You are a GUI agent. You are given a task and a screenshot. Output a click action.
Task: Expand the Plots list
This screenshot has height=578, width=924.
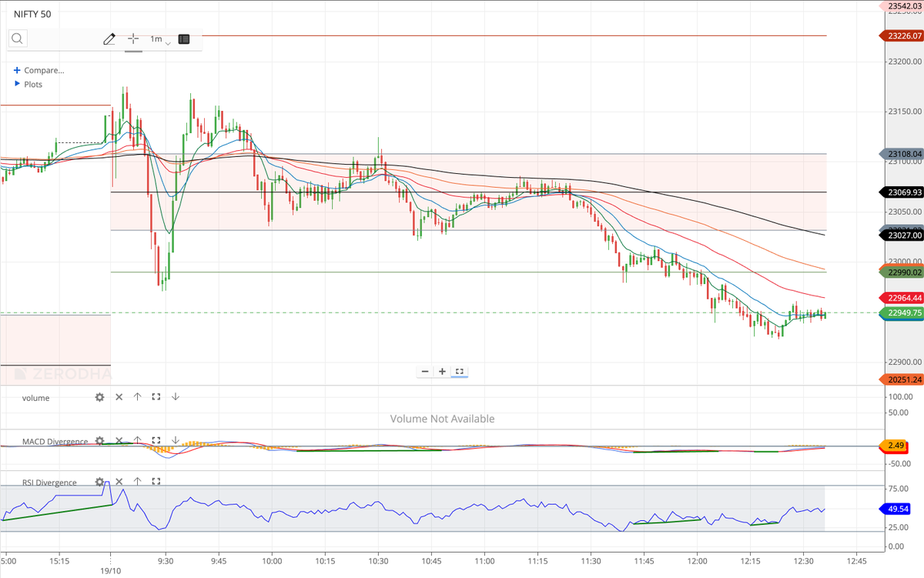[x=28, y=84]
